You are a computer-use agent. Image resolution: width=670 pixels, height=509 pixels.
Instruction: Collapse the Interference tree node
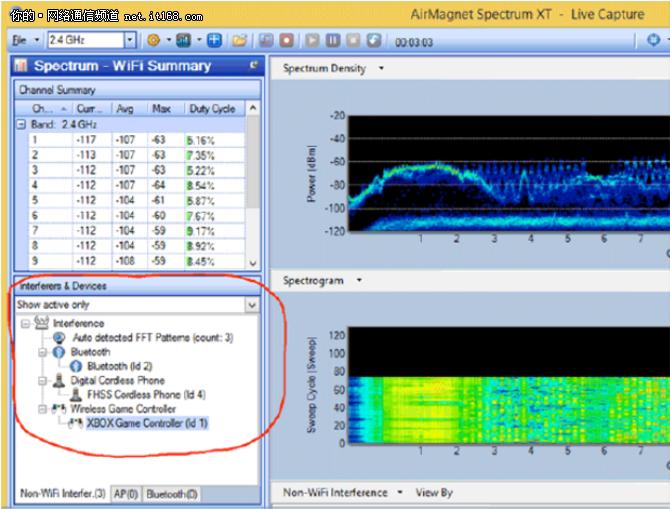point(26,324)
